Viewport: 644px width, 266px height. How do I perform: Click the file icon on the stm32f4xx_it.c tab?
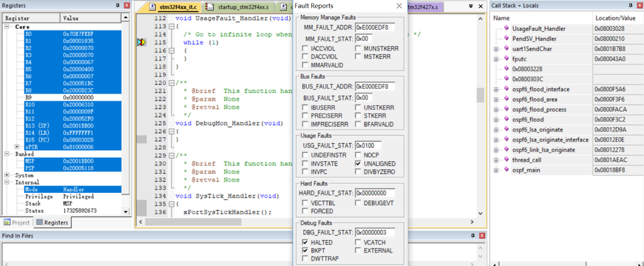point(153,6)
